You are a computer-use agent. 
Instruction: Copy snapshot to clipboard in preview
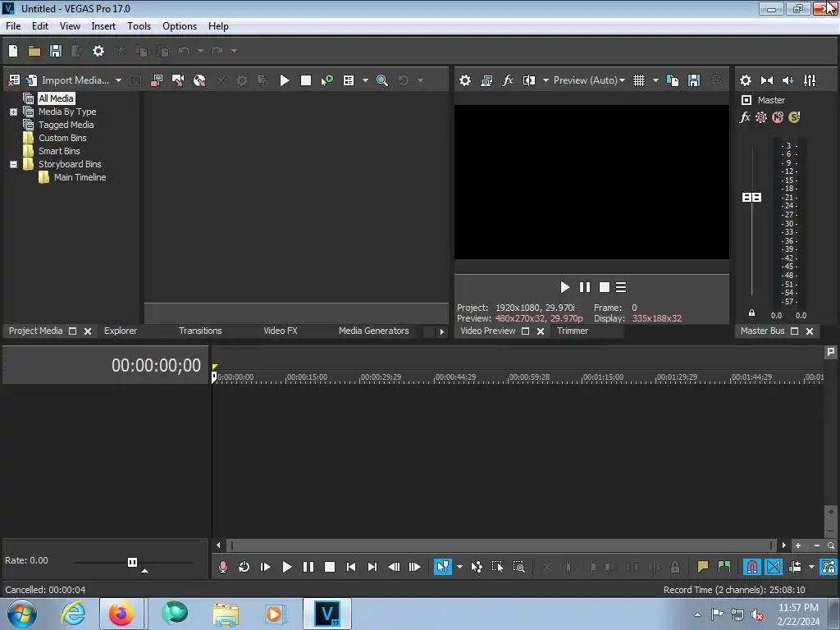point(673,80)
